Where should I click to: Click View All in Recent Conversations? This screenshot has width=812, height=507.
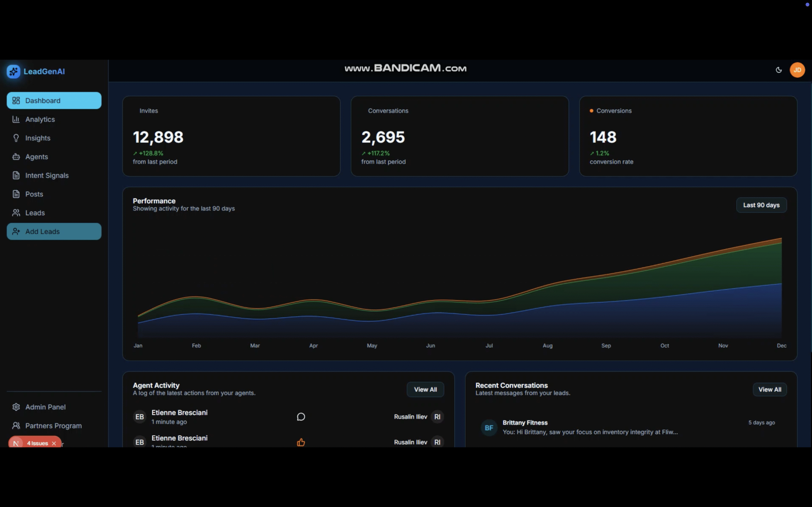click(x=769, y=390)
